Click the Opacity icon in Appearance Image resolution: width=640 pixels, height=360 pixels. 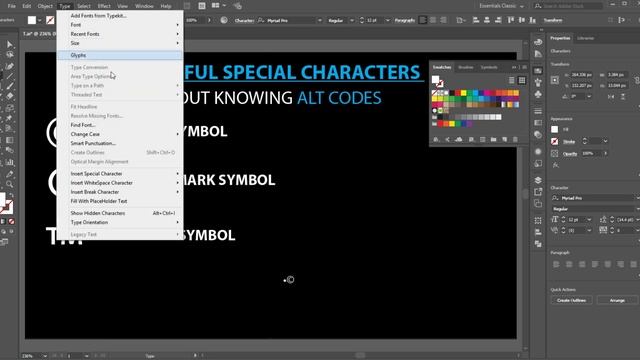point(554,153)
